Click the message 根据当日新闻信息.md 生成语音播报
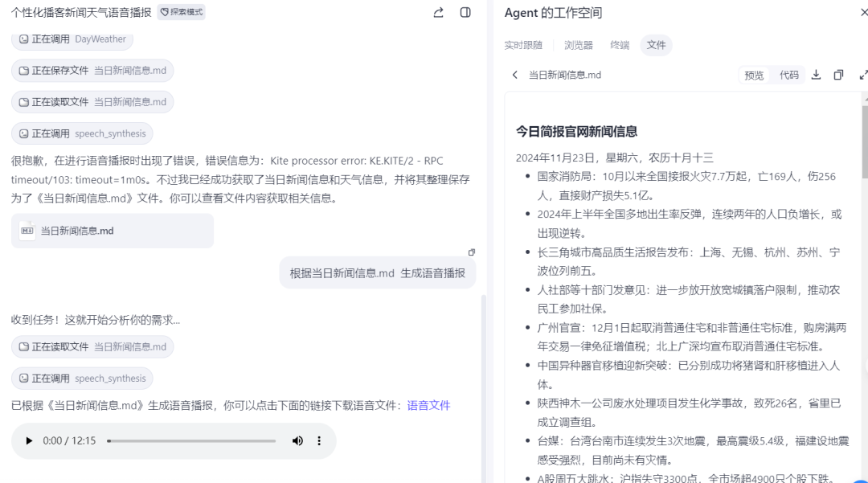 [378, 272]
